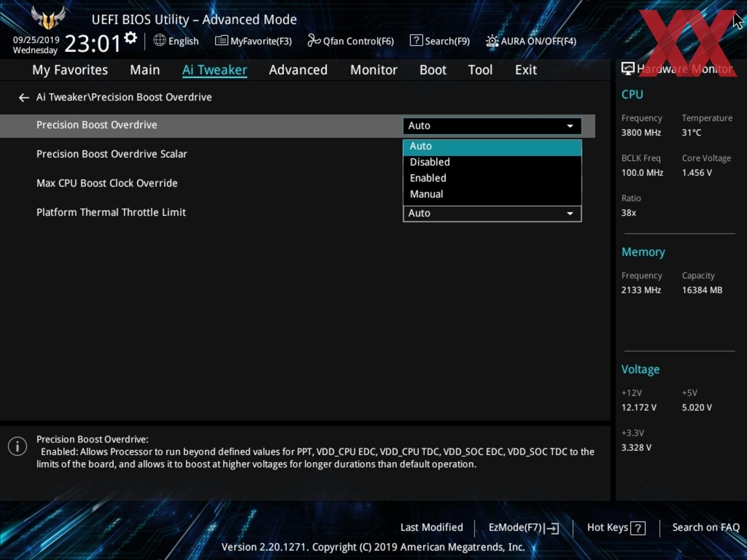Click the Hot Keys question mark box

pyautogui.click(x=638, y=528)
